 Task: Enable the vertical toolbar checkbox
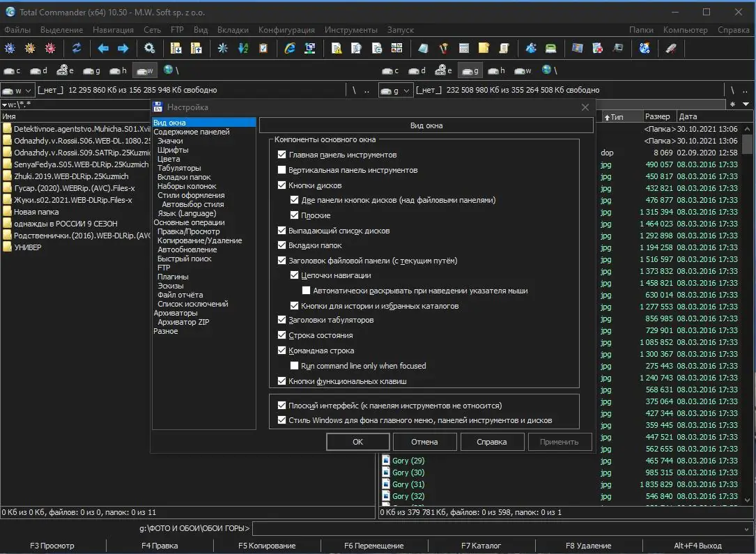(x=282, y=170)
